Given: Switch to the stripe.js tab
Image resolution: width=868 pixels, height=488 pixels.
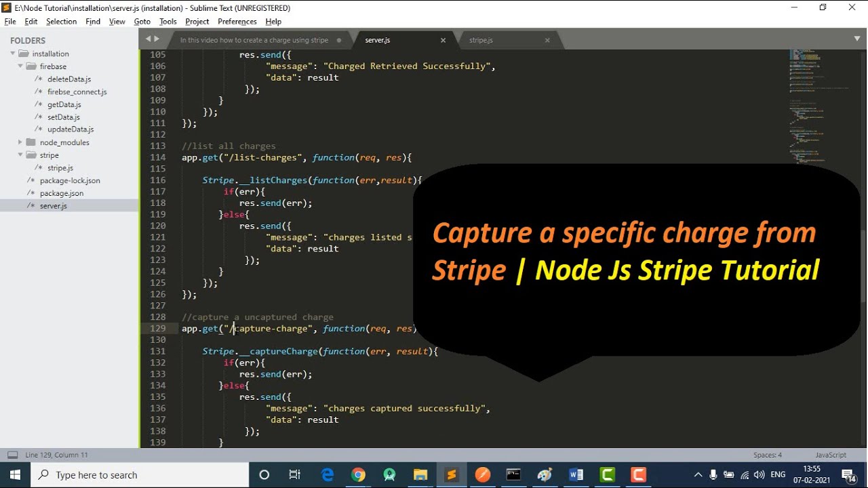Looking at the screenshot, I should click(x=481, y=40).
